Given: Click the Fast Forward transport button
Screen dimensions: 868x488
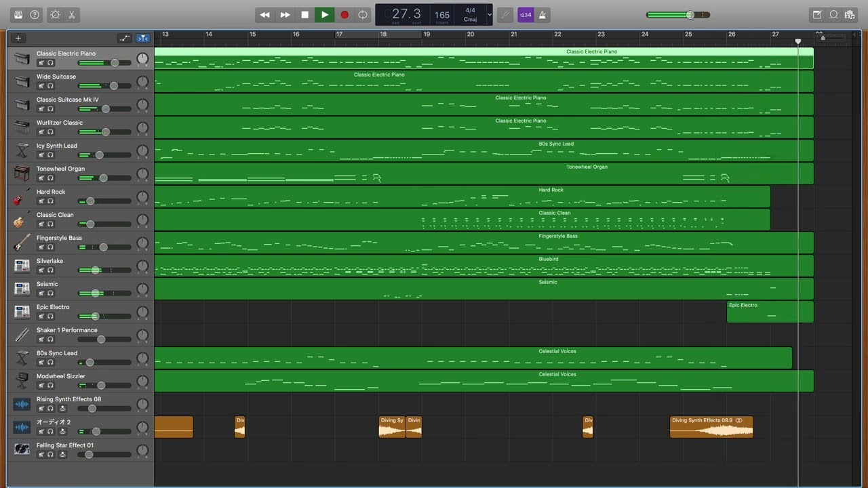Looking at the screenshot, I should coord(285,14).
